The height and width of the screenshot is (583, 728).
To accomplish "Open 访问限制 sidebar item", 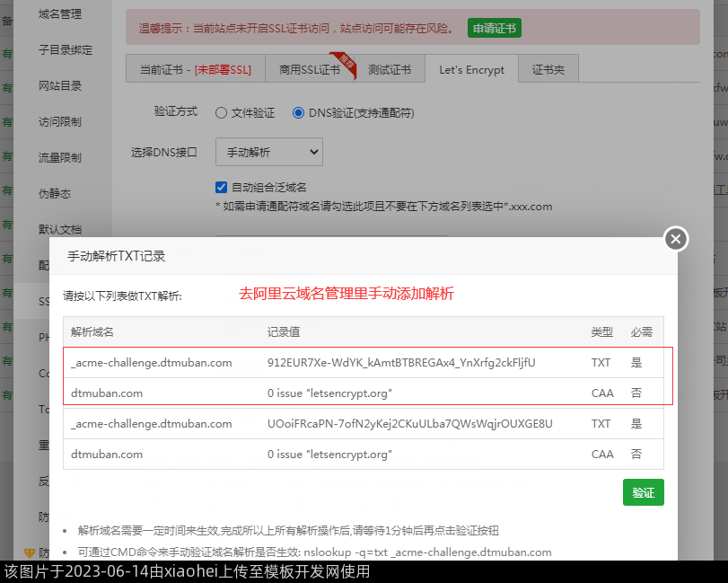I will pyautogui.click(x=60, y=122).
